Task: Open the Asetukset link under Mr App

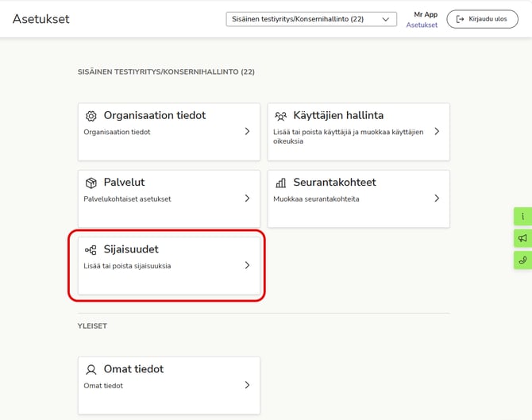Action: (422, 25)
